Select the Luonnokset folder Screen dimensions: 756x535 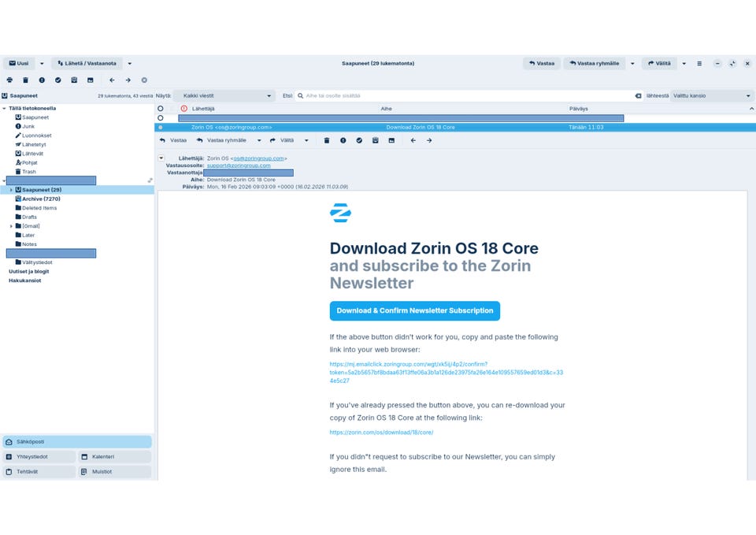pos(37,136)
